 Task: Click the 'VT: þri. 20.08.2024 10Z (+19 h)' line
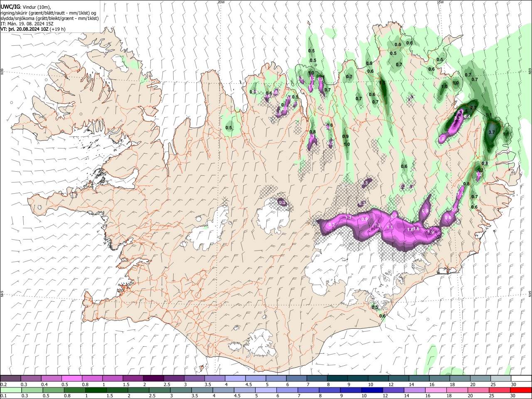(x=33, y=29)
